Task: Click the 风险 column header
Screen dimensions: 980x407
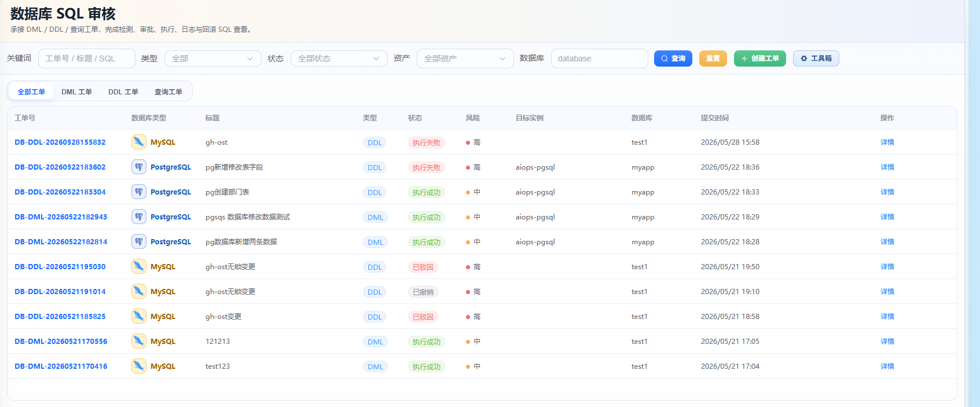Action: click(x=473, y=118)
